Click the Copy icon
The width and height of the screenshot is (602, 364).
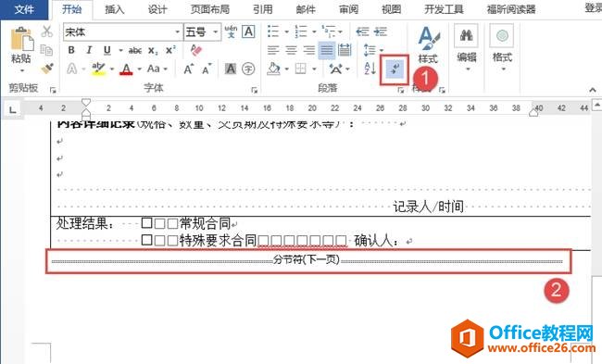pos(46,50)
